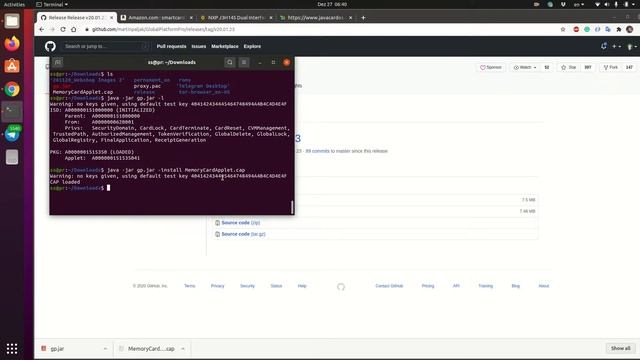Open Pull requests in GitHub header
The image size is (640, 360).
click(171, 47)
